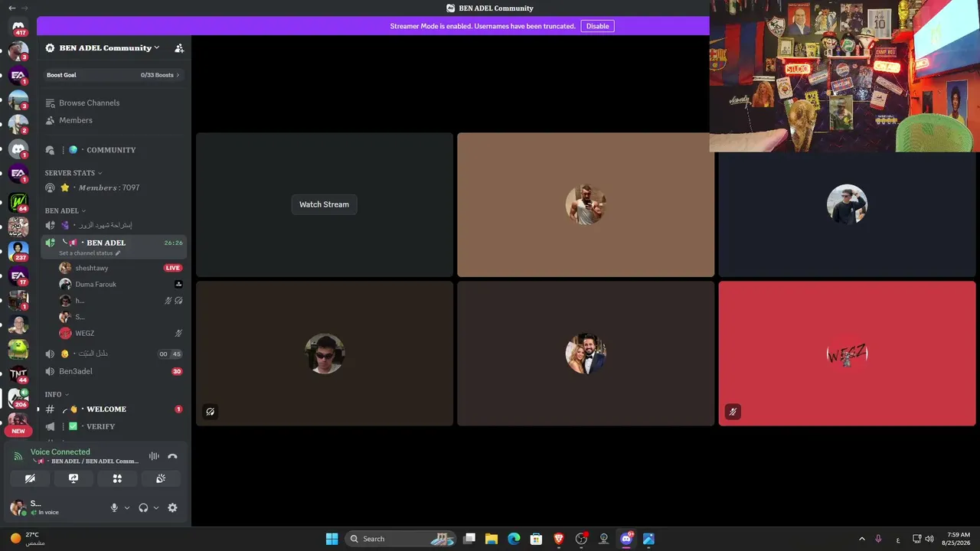Open the invite people to server icon
Screen dimensions: 980x551
[x=179, y=47]
